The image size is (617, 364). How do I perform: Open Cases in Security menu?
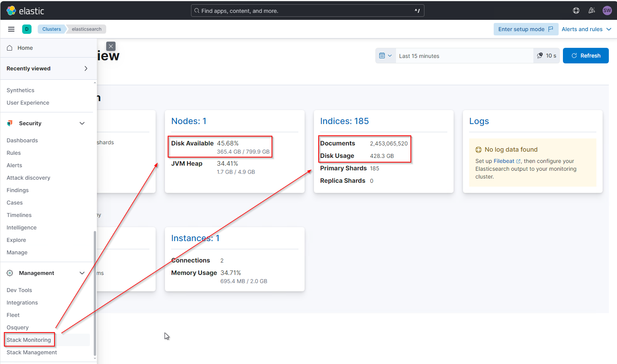[15, 203]
